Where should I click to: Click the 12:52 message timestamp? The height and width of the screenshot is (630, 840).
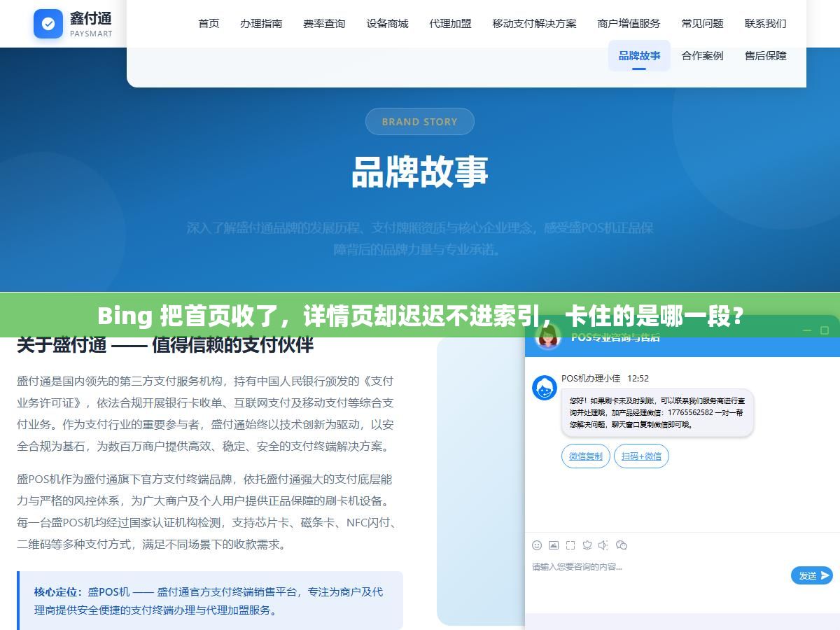coord(638,378)
